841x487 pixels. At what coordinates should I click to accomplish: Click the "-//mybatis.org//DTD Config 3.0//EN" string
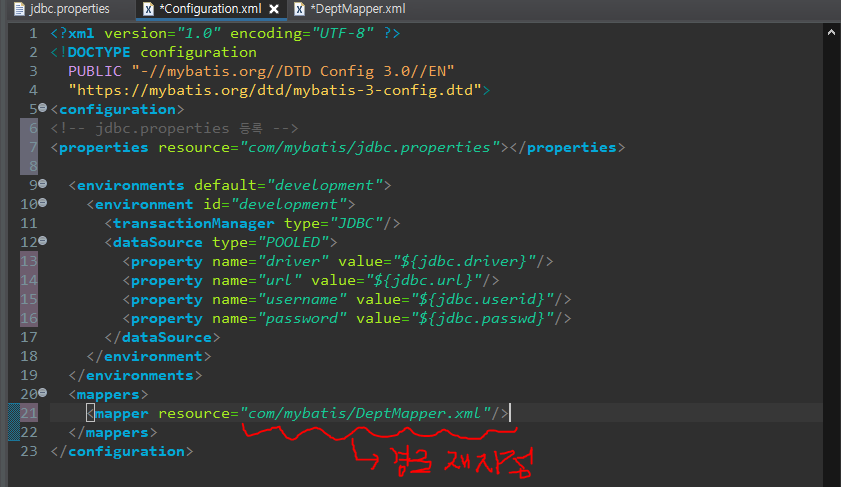293,71
